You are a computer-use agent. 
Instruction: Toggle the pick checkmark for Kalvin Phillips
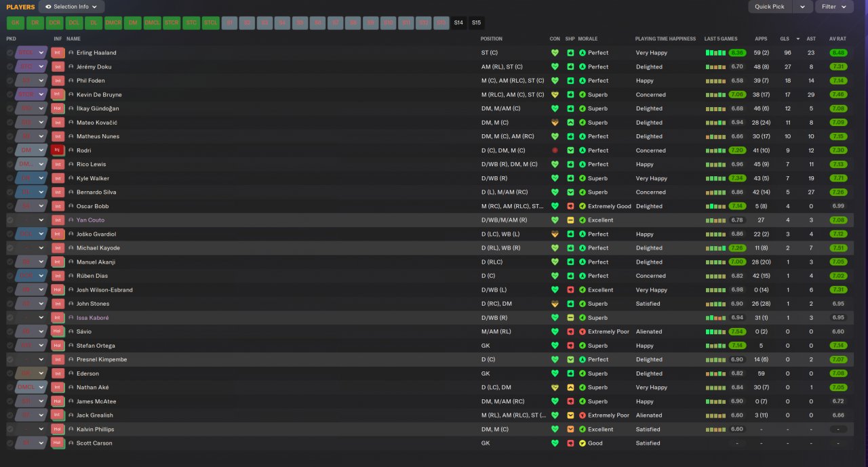9,429
